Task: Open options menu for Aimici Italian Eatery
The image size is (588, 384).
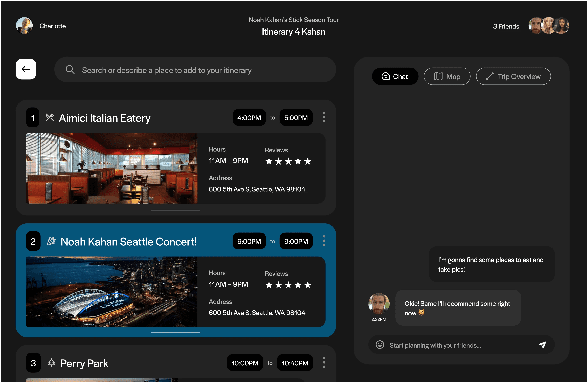Action: (x=324, y=117)
